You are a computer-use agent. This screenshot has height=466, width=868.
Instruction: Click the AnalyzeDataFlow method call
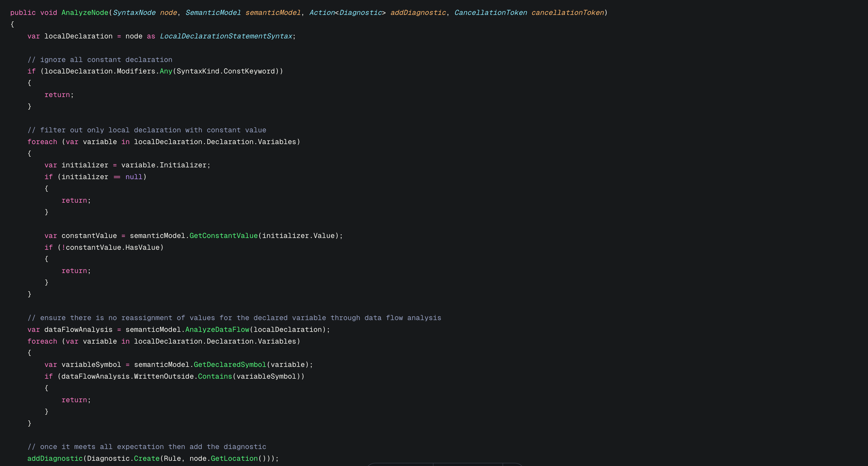[x=217, y=329]
